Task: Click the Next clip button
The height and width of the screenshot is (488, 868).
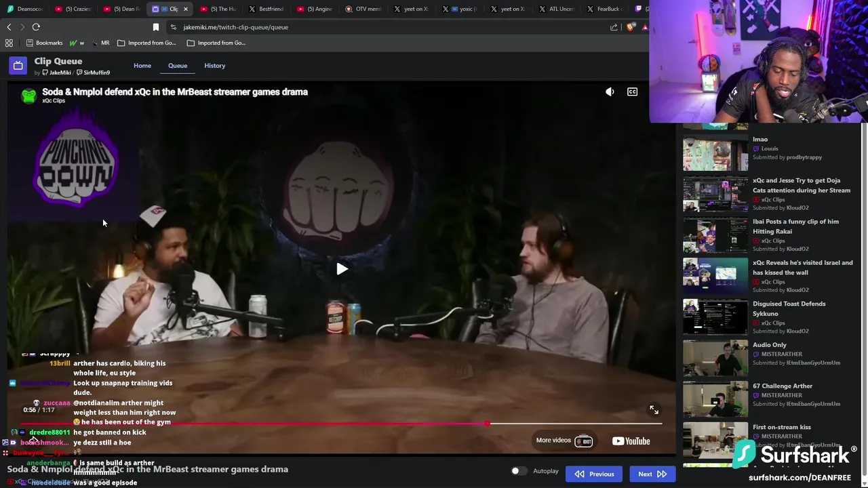Action: (652, 474)
